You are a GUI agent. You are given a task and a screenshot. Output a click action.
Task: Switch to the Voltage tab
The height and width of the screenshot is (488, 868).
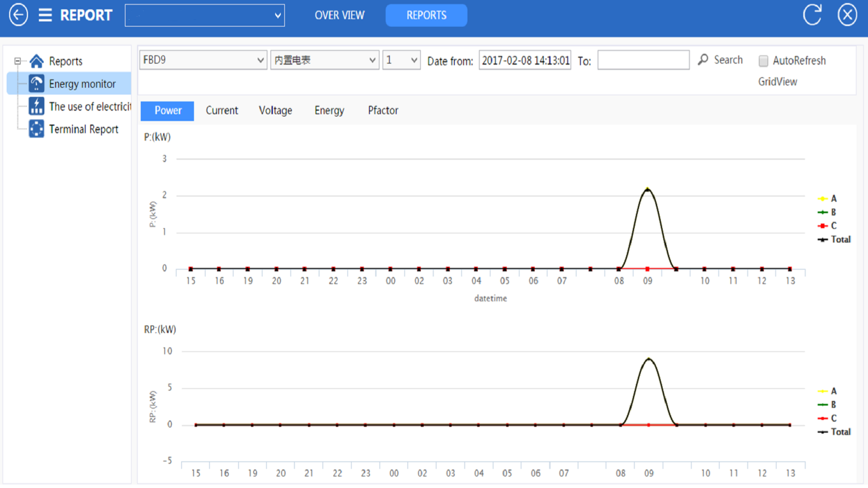tap(275, 111)
